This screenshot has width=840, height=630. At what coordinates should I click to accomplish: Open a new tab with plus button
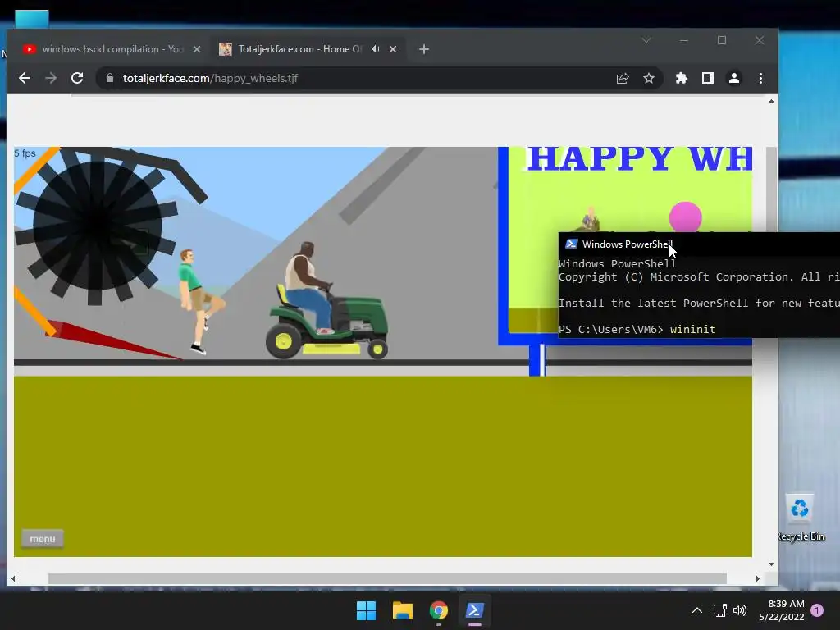(424, 49)
